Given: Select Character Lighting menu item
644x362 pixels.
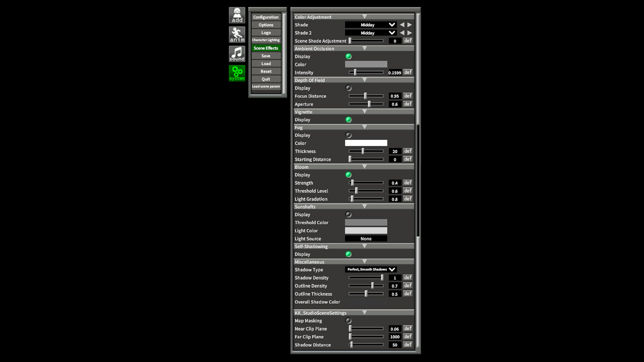Looking at the screenshot, I should tap(266, 40).
